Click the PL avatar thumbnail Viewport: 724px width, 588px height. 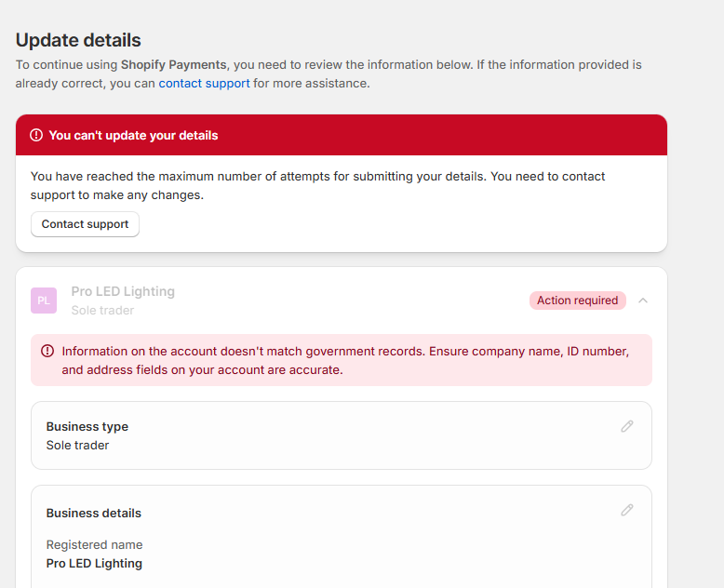click(44, 301)
